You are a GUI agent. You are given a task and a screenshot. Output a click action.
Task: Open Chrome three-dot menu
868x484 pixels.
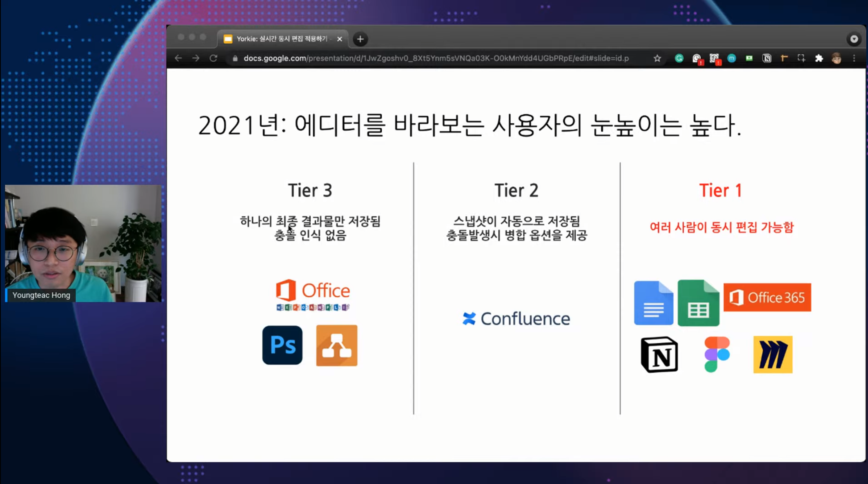click(854, 58)
